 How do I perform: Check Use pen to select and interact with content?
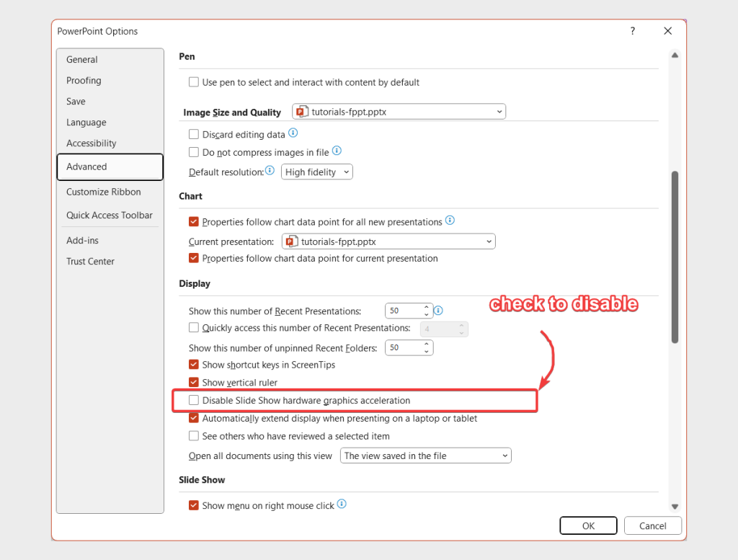[x=194, y=81]
